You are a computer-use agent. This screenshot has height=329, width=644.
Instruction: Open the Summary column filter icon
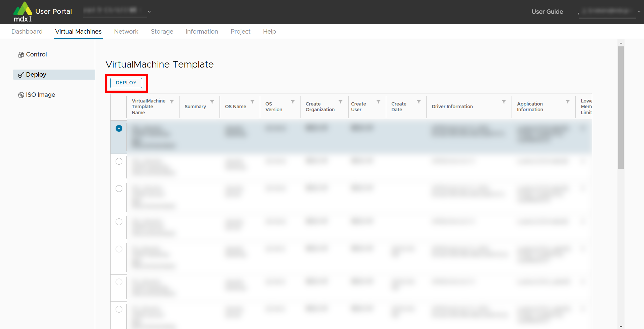212,102
